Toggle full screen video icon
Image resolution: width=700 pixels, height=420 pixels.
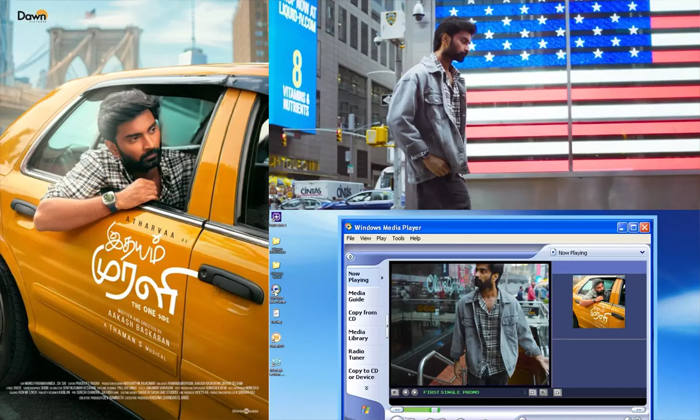point(557,392)
